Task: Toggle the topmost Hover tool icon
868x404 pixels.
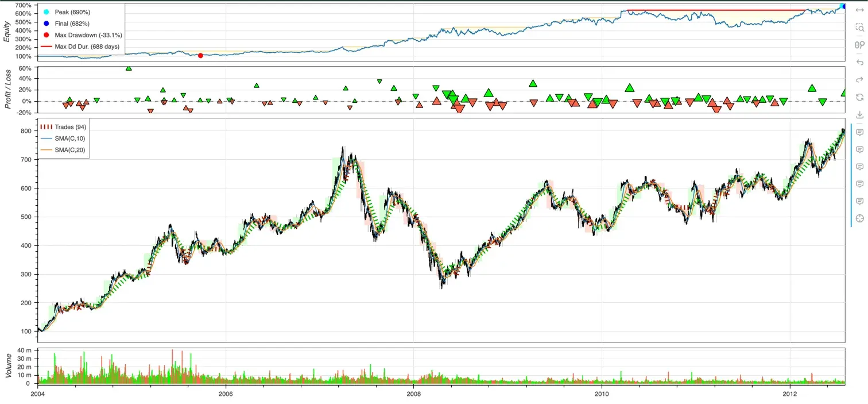Action: [859, 132]
